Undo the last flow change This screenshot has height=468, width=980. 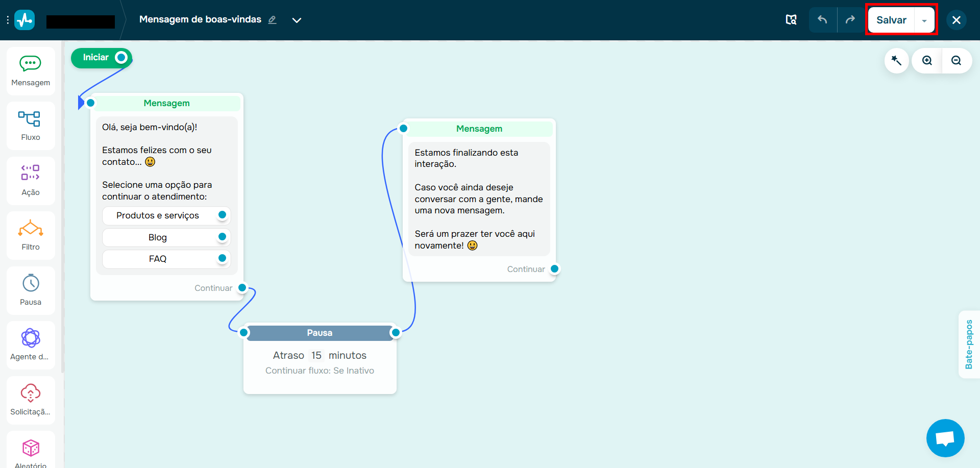(x=823, y=19)
